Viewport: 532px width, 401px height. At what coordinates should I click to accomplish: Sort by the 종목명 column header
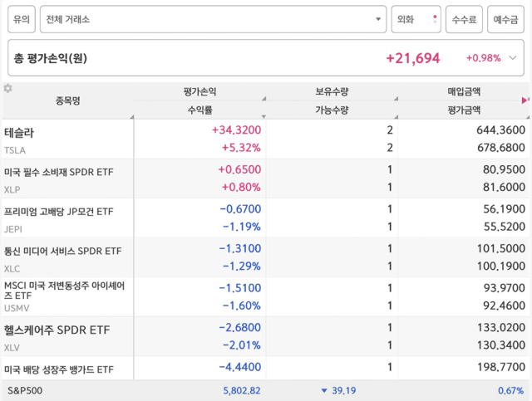coord(68,100)
